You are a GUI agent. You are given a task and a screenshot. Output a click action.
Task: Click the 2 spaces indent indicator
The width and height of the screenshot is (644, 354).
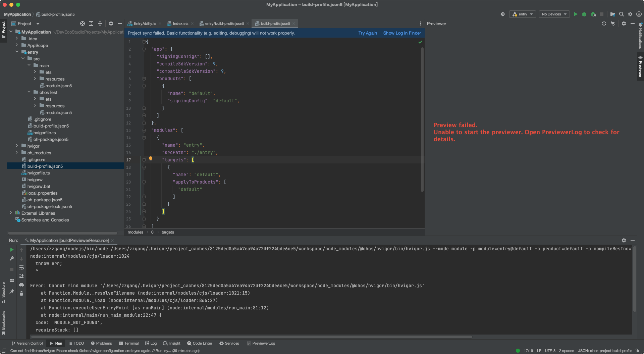coord(566,351)
